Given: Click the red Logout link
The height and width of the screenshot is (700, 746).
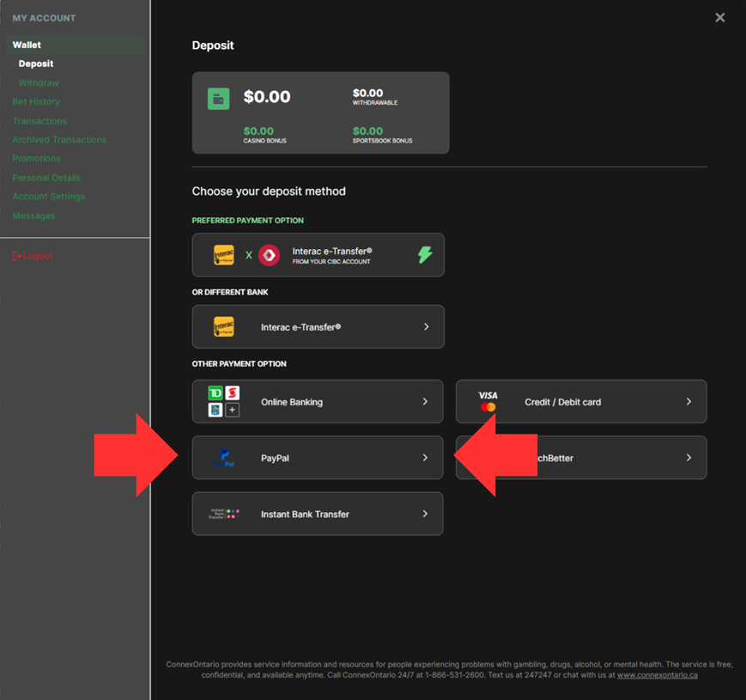Looking at the screenshot, I should (33, 256).
